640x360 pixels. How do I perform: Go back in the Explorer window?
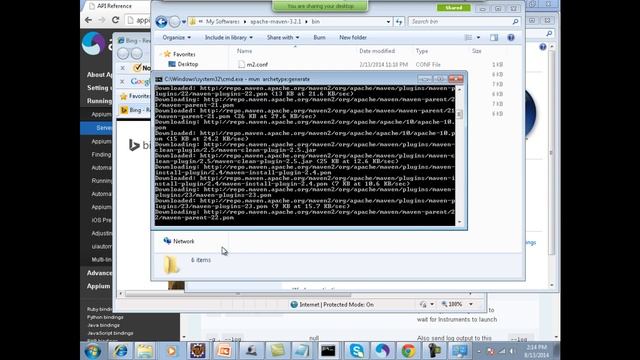161,22
